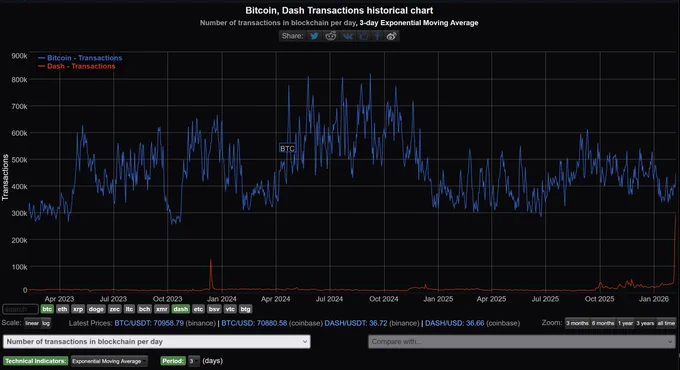
Task: Click the BTC annotation label on chart
Action: (x=287, y=148)
